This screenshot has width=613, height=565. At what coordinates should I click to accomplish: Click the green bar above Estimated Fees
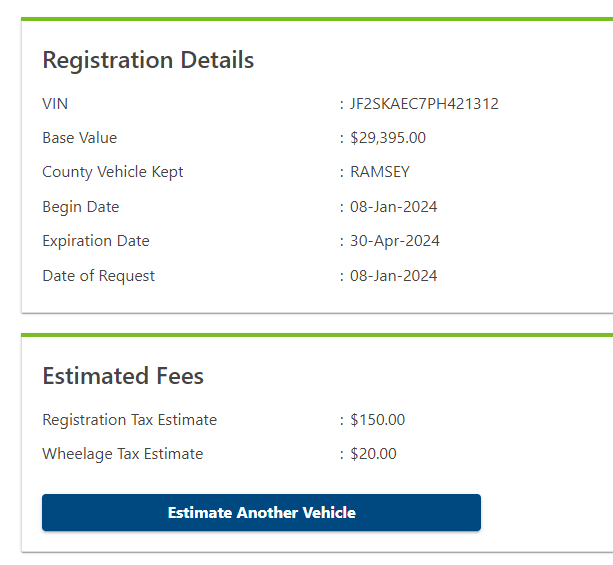pyautogui.click(x=316, y=335)
